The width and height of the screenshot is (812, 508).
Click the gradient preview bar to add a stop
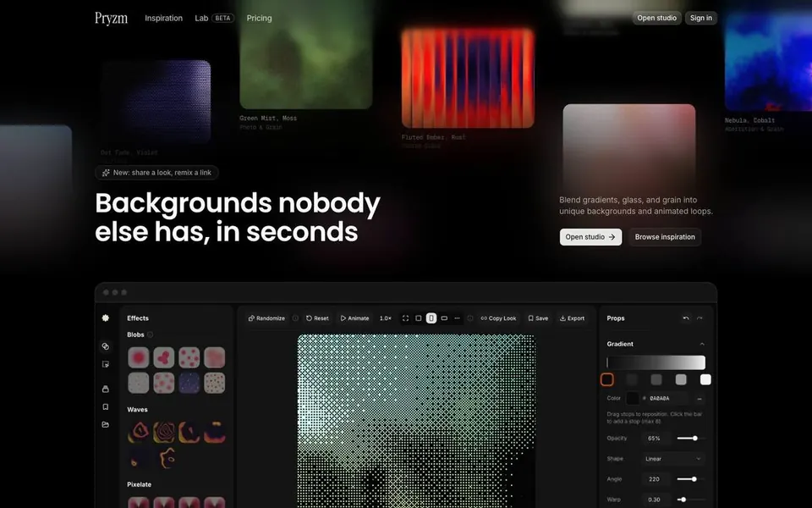656,362
